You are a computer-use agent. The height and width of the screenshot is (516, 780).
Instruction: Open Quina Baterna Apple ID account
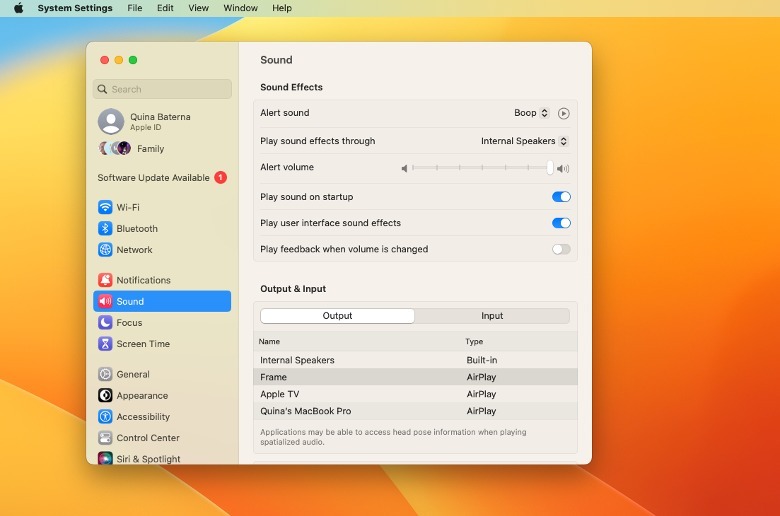click(x=160, y=121)
